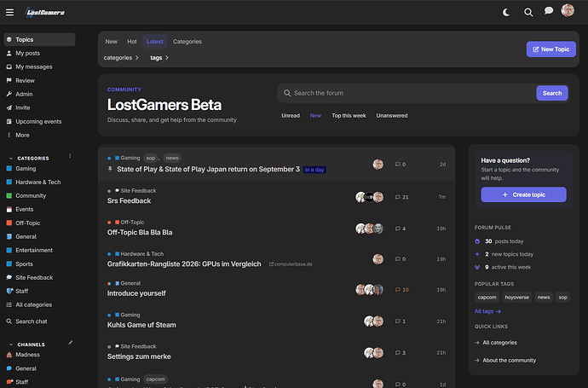Open Admin wrench icon

[x=9, y=94]
